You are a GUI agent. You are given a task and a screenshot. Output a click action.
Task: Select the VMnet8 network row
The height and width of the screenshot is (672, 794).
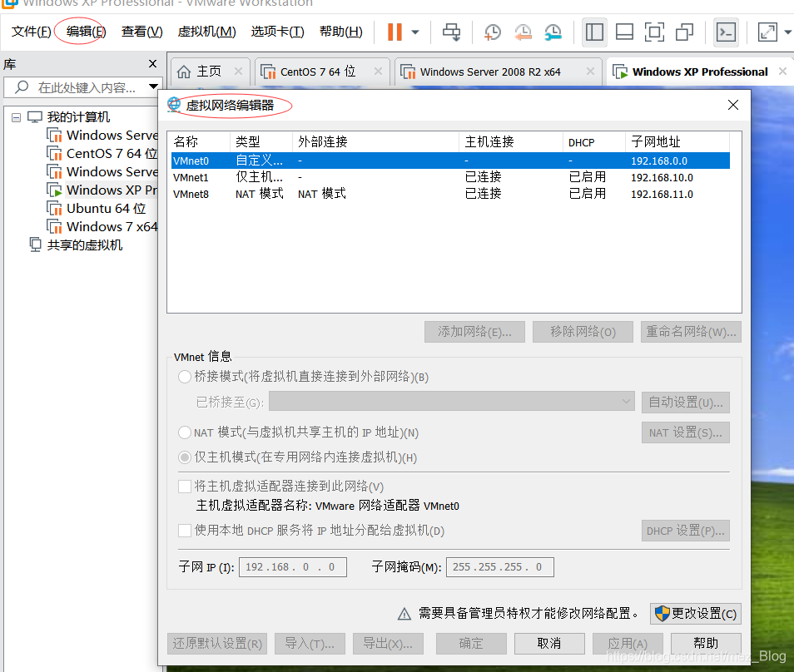pos(450,195)
